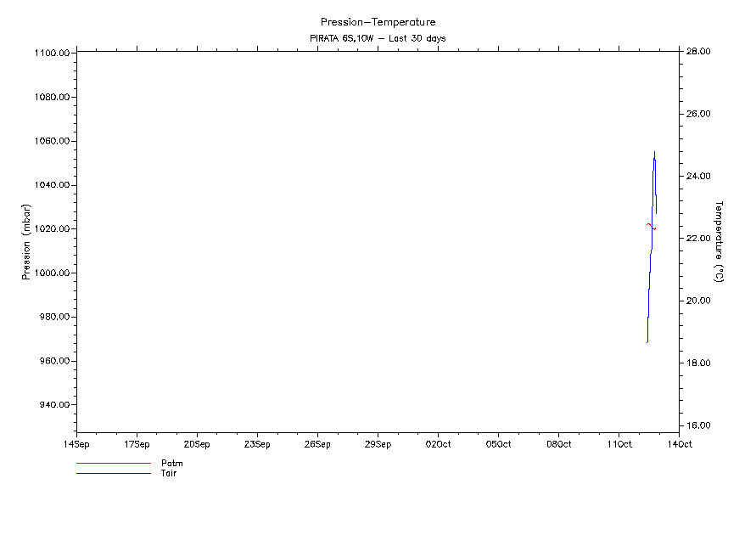Click the Pression (mbar) axis label

(x=26, y=242)
